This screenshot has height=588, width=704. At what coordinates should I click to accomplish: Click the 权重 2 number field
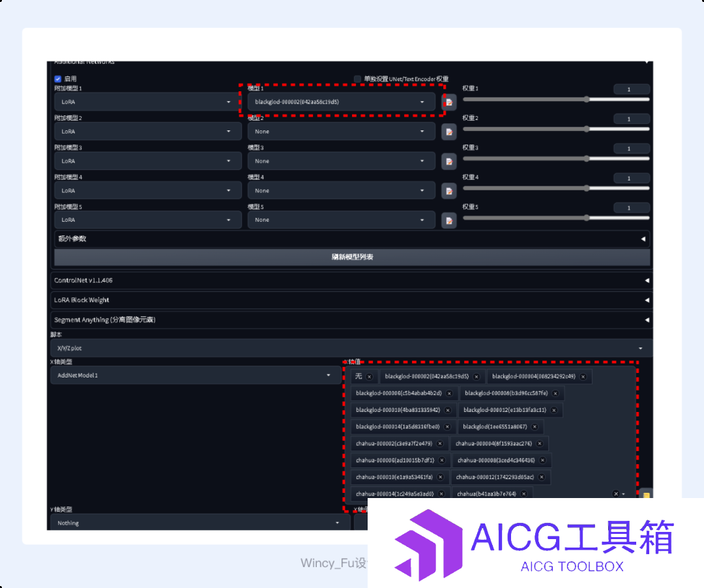pyautogui.click(x=632, y=119)
